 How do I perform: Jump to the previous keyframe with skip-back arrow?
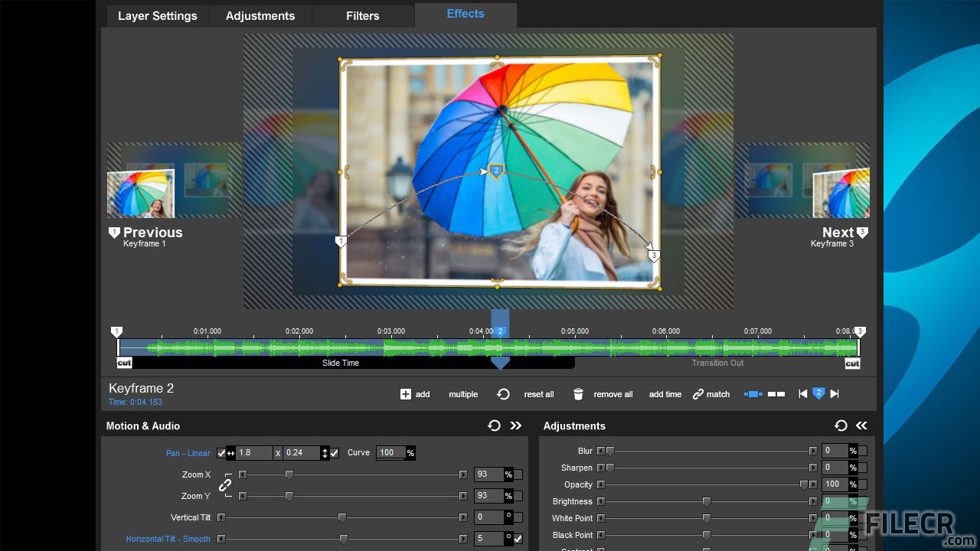pyautogui.click(x=802, y=394)
